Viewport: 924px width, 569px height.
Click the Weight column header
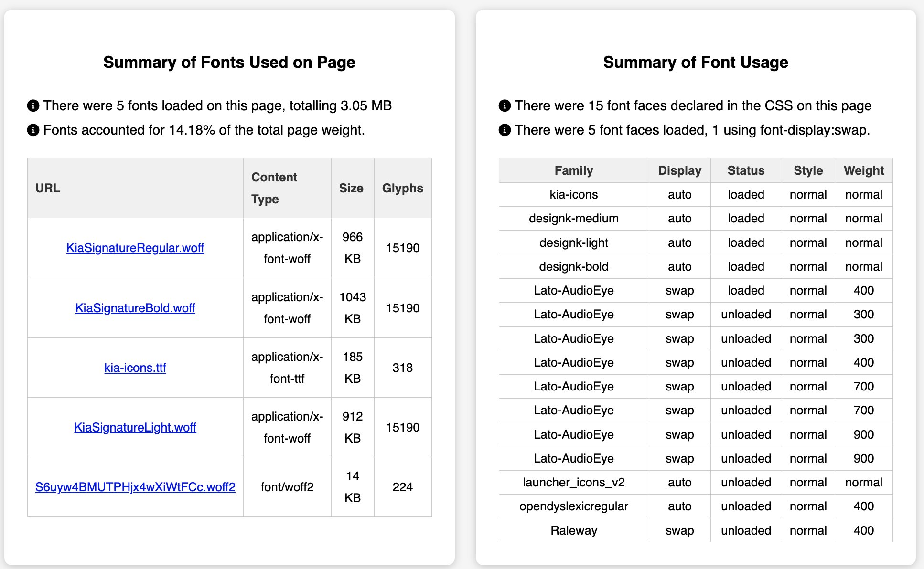point(863,170)
